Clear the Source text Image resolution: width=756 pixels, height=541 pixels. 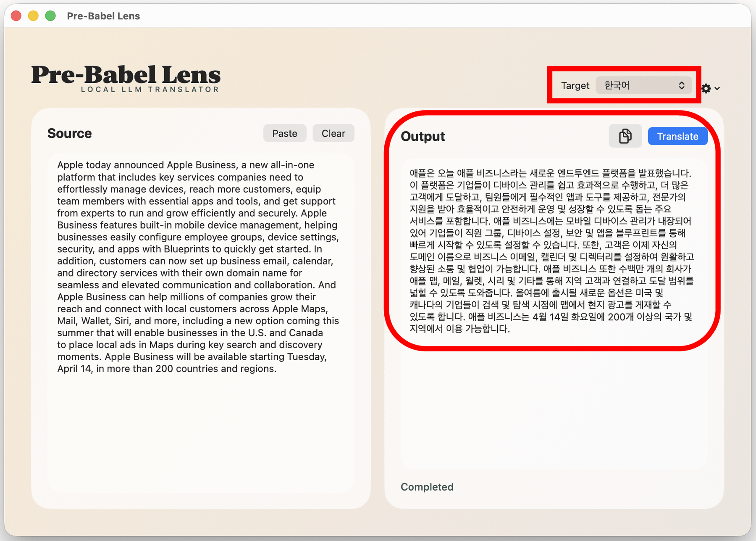[333, 133]
